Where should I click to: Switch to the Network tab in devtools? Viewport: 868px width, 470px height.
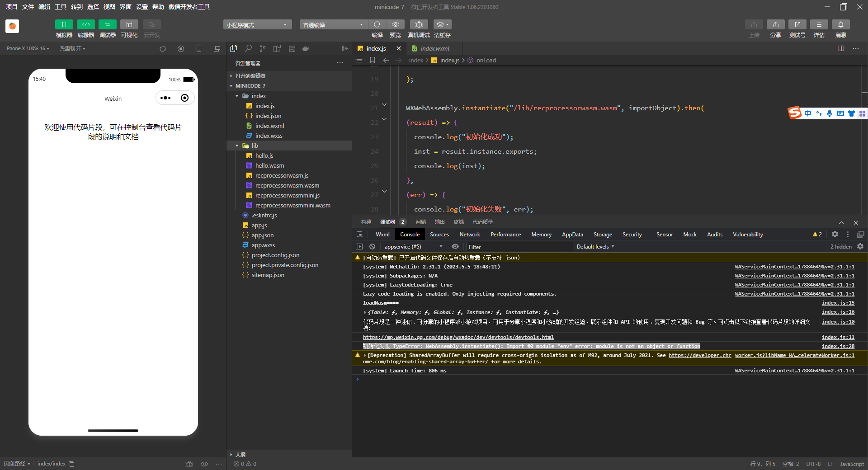click(x=469, y=235)
